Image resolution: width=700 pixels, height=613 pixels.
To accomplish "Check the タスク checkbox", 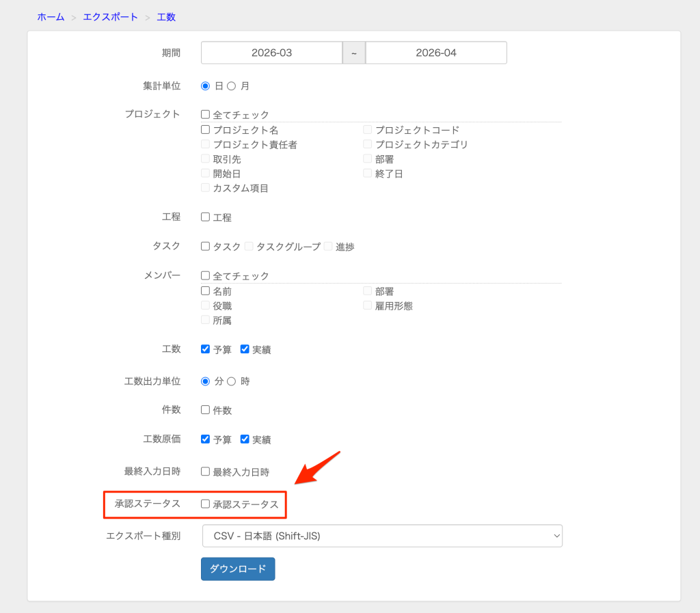I will (x=205, y=246).
